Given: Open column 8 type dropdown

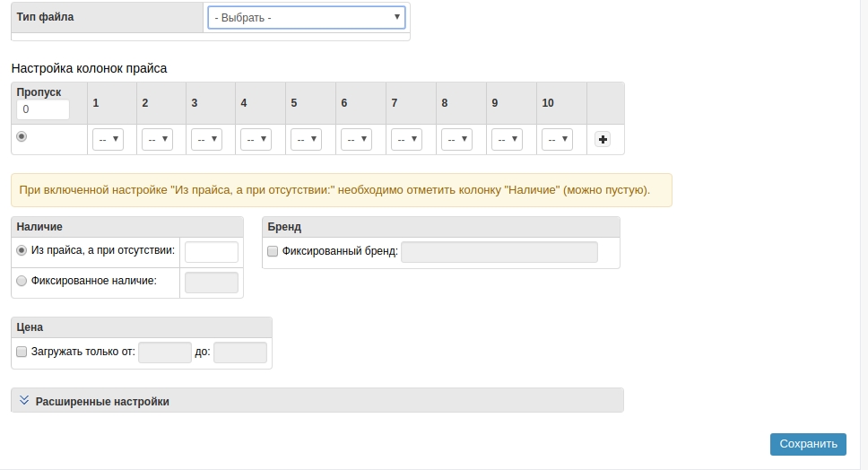Looking at the screenshot, I should point(456,139).
